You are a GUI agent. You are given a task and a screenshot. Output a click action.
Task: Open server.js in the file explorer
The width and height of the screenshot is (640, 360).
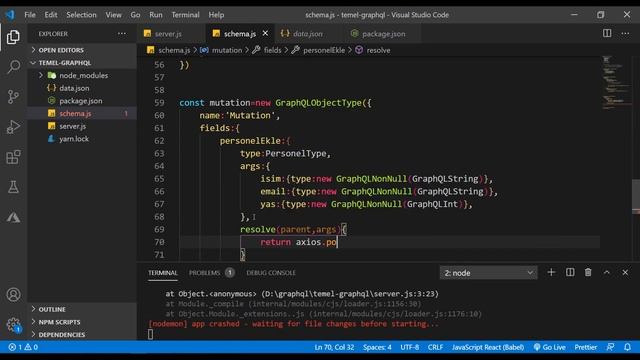(82, 126)
